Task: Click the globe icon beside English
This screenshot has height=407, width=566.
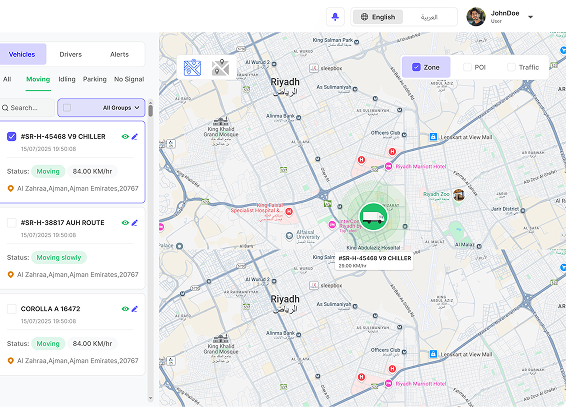Action: 365,17
